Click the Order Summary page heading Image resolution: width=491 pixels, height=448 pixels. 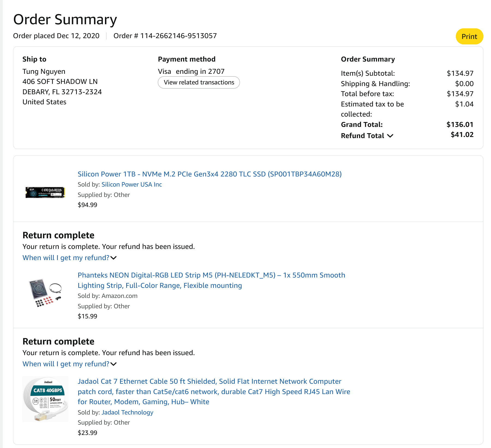point(65,19)
